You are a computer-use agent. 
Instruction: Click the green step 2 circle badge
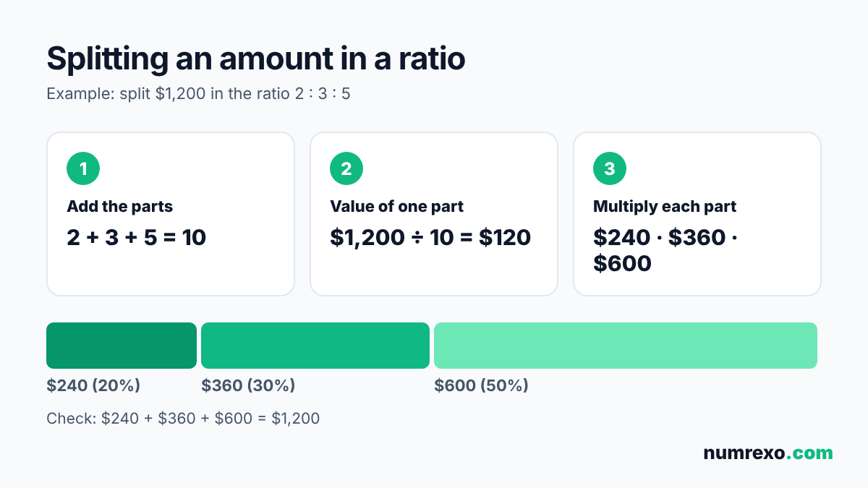346,169
